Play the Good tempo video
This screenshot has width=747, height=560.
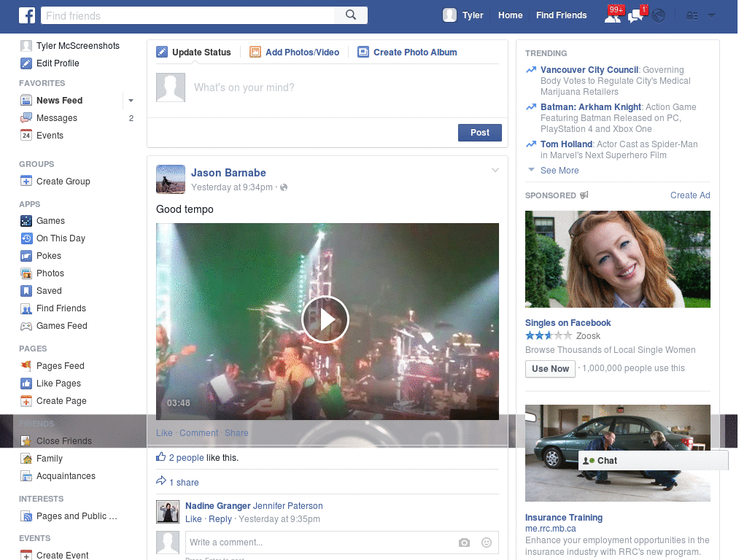325,319
